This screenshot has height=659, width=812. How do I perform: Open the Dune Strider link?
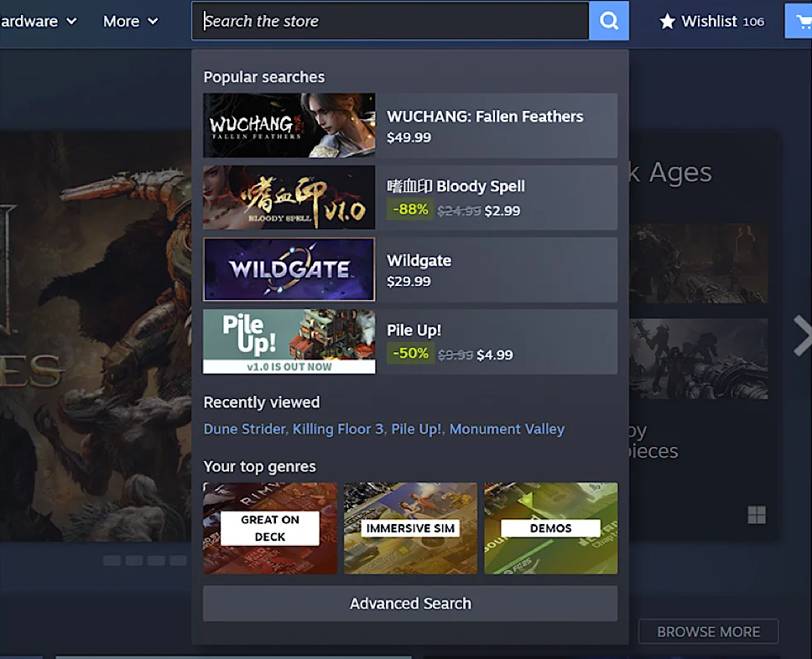[x=244, y=428]
